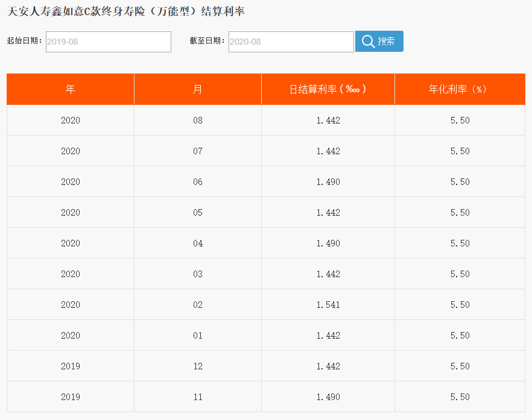Click the 年 column header
Screen dimensions: 532x420
pyautogui.click(x=70, y=89)
